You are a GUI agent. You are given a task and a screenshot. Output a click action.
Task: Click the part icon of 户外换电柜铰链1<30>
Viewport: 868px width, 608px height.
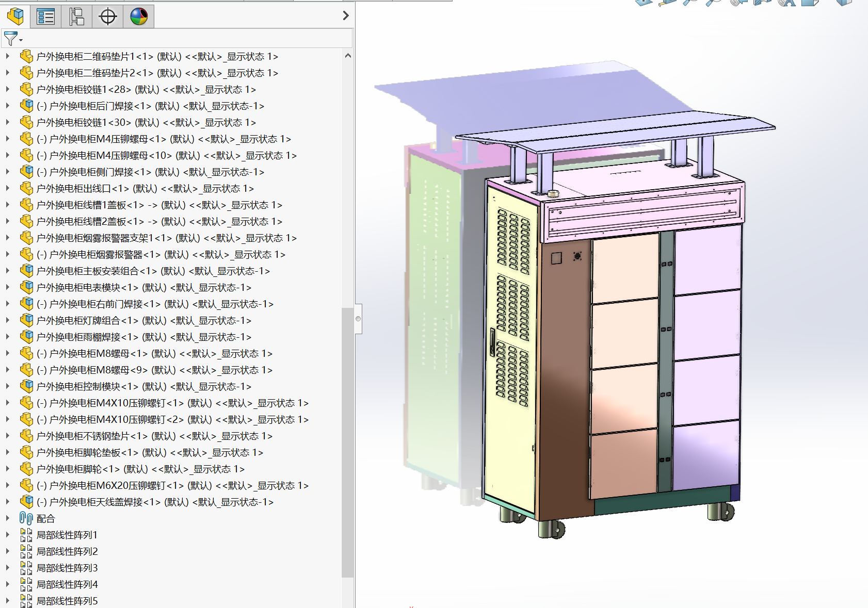(x=26, y=122)
